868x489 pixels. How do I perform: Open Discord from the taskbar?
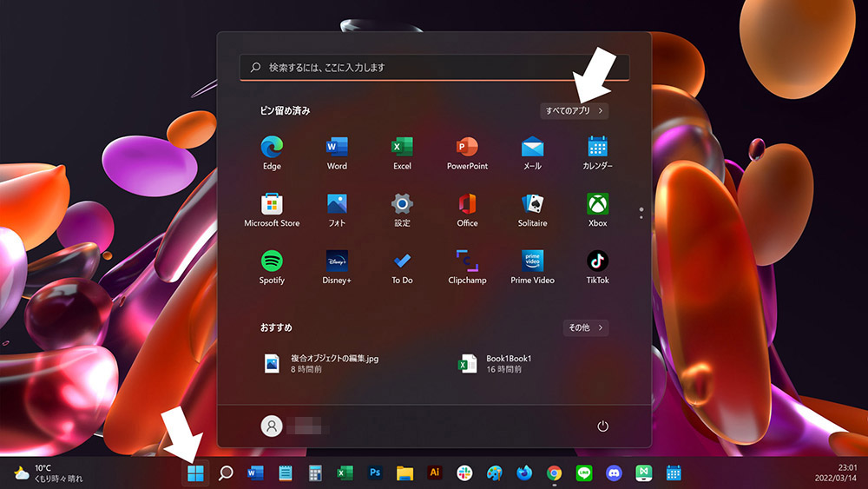click(x=614, y=473)
